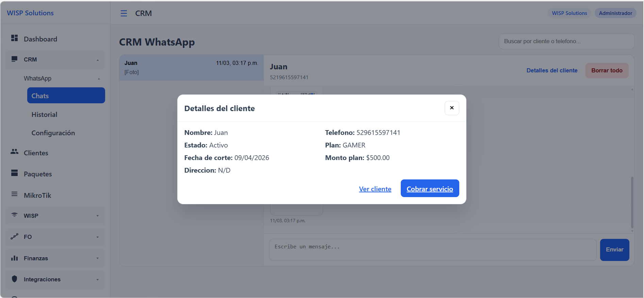The image size is (644, 298).
Task: Follow the Ver cliente link
Action: coord(375,189)
